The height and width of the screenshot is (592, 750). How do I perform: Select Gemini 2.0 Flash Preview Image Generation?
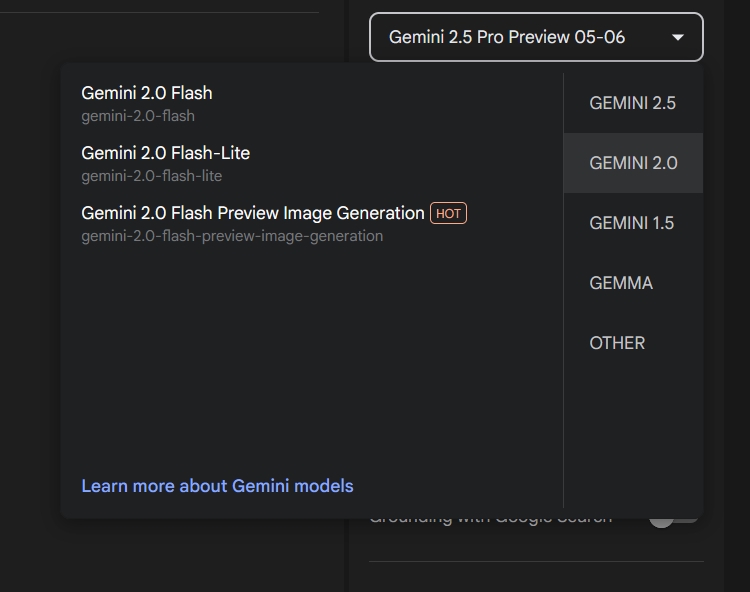tap(312, 223)
